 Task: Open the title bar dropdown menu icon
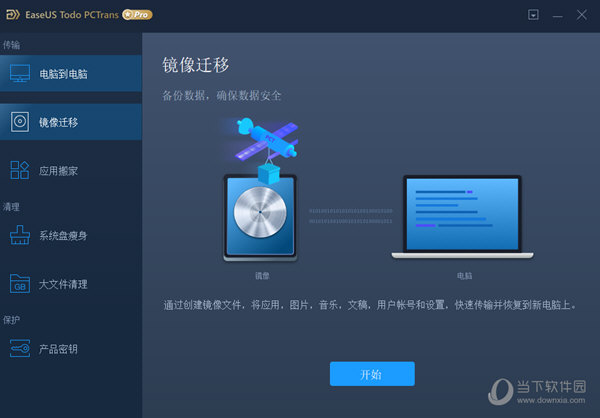pos(533,15)
